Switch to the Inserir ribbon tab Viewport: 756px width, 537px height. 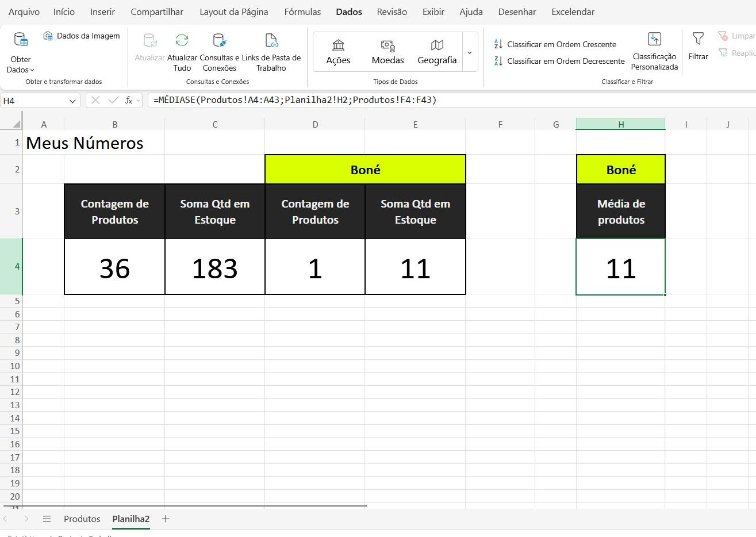(x=102, y=11)
